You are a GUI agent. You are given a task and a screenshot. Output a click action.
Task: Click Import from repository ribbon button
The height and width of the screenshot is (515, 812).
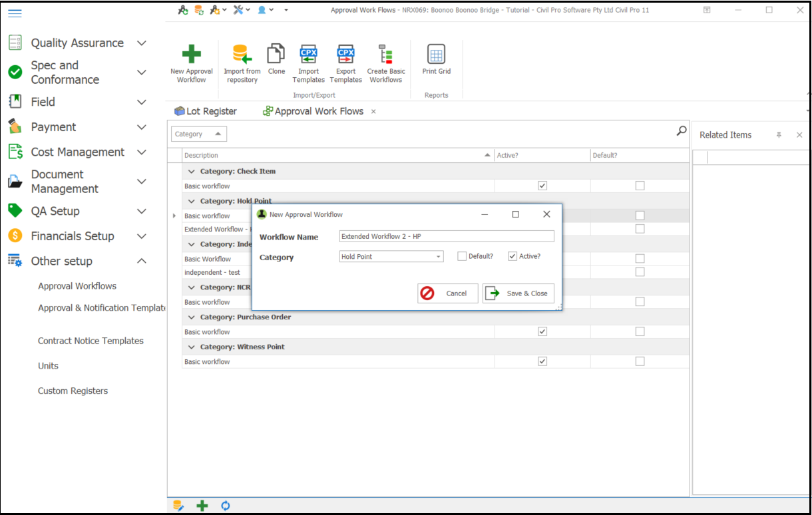(242, 64)
